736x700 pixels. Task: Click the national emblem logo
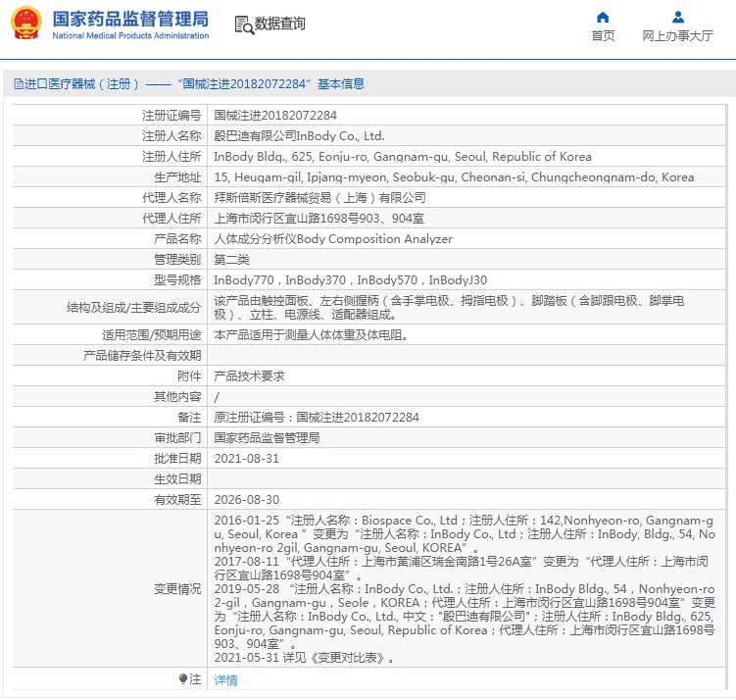coord(26,23)
